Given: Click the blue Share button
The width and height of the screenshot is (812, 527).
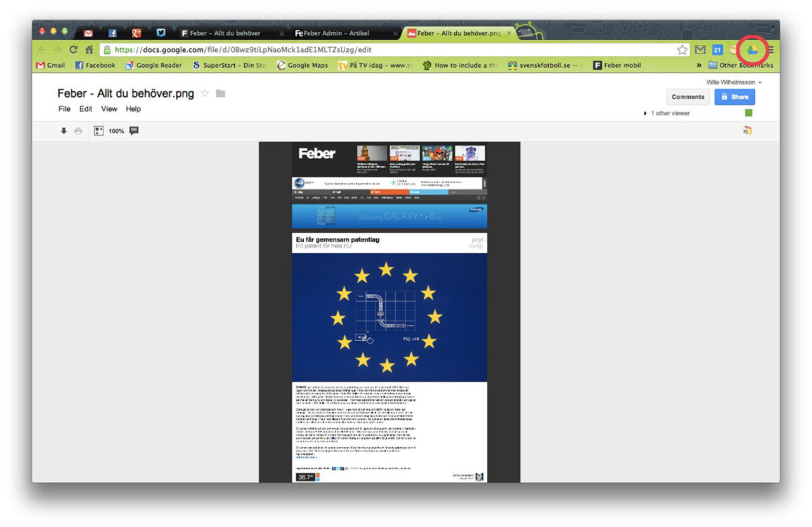Looking at the screenshot, I should tap(734, 96).
